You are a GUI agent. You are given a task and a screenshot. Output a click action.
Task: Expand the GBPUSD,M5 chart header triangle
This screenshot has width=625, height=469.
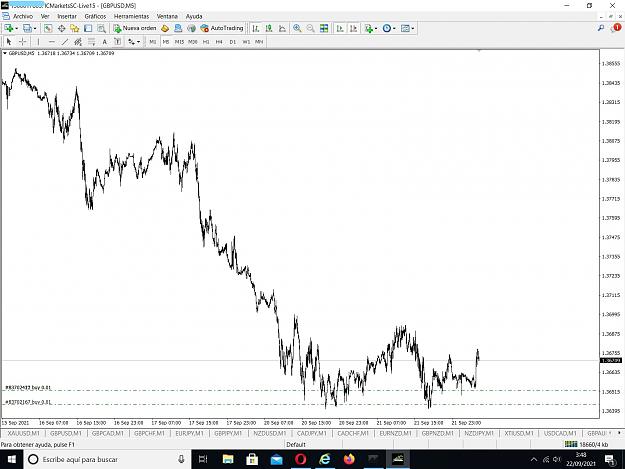tap(5, 53)
